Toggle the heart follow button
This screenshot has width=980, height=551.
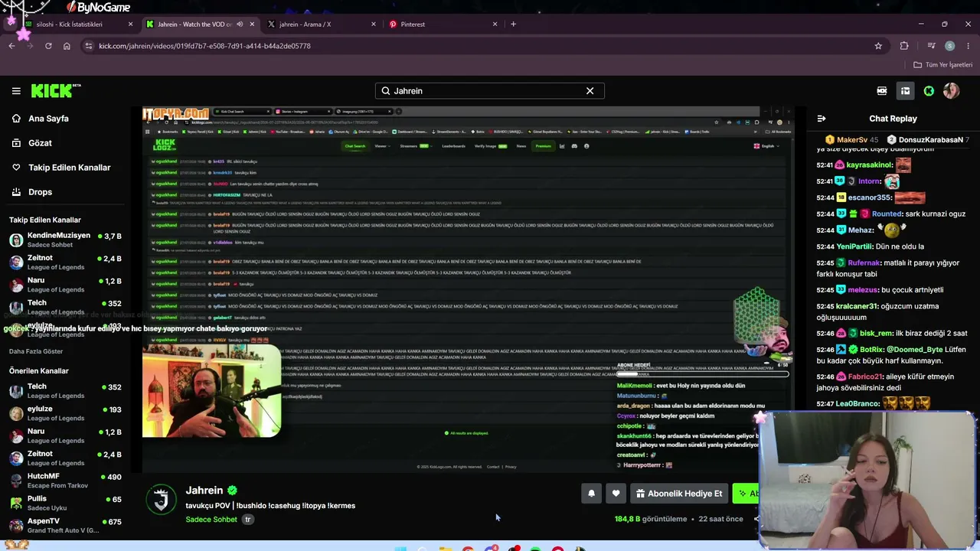click(x=616, y=494)
